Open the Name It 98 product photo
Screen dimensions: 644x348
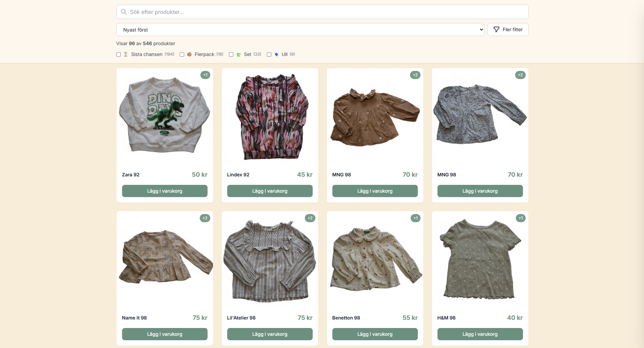pos(164,259)
